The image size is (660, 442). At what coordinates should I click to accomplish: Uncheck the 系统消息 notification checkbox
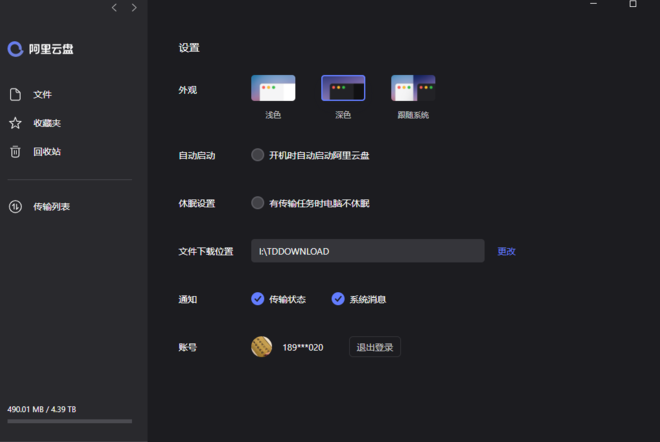[x=338, y=299]
